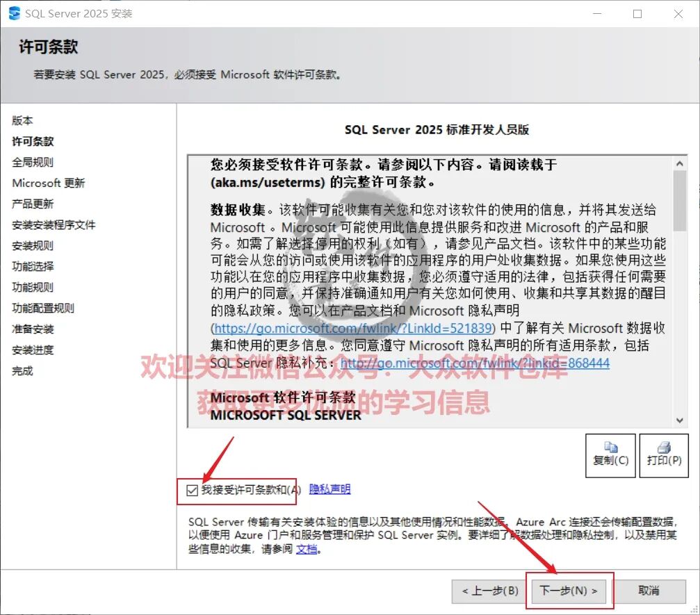Tick the 我接受许可条款和 checkbox
The image size is (700, 615).
point(192,491)
